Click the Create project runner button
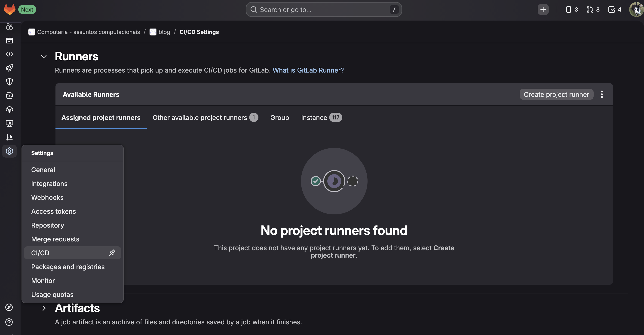644x335 pixels. click(x=556, y=94)
